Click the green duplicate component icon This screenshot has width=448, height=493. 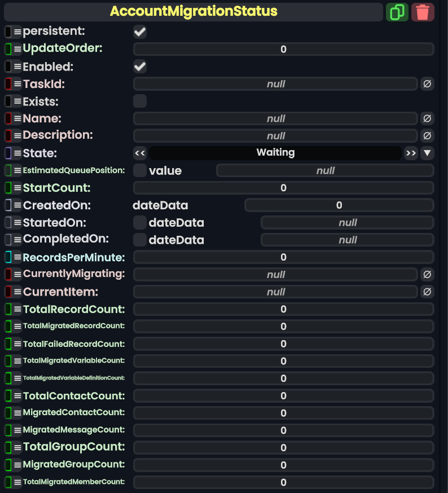[397, 12]
